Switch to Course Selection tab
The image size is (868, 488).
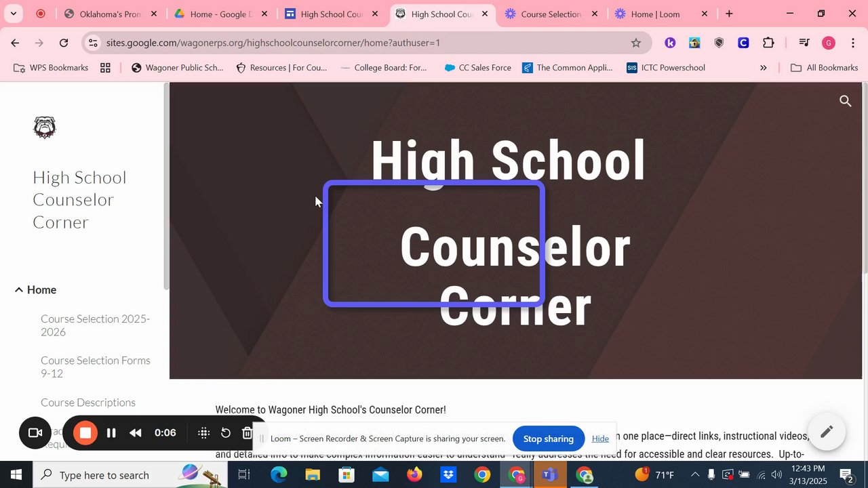click(x=551, y=14)
